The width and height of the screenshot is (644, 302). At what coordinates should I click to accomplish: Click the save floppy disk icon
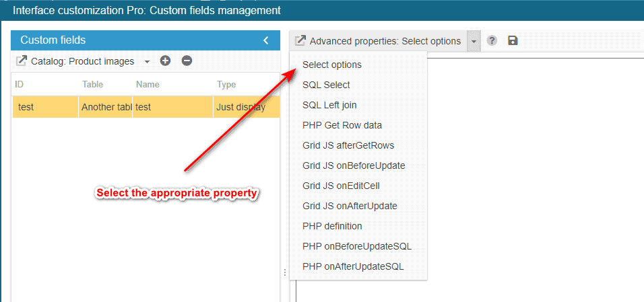[513, 41]
